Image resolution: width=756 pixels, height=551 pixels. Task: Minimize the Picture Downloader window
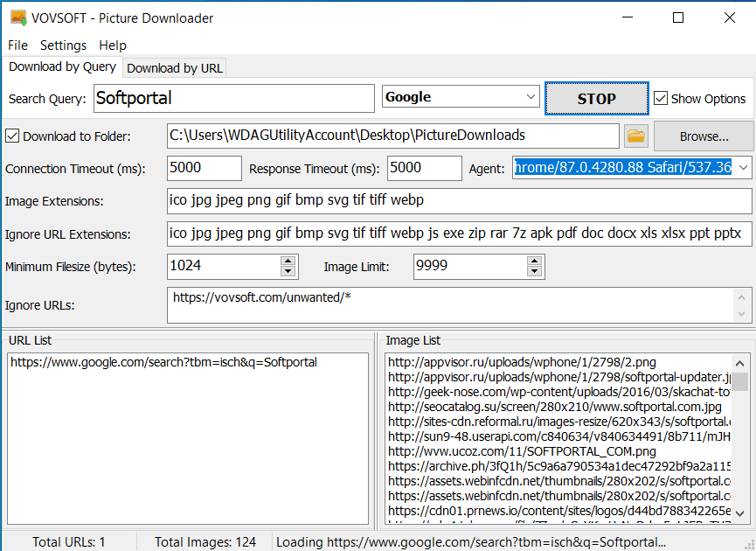[628, 17]
